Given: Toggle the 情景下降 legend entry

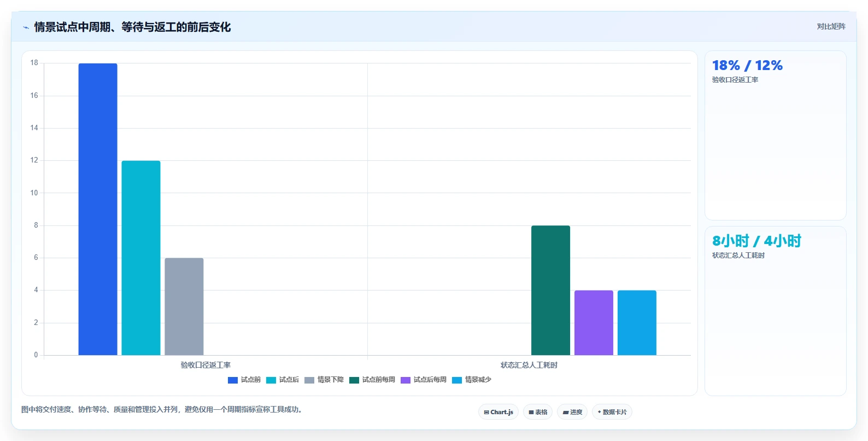Looking at the screenshot, I should click(324, 380).
